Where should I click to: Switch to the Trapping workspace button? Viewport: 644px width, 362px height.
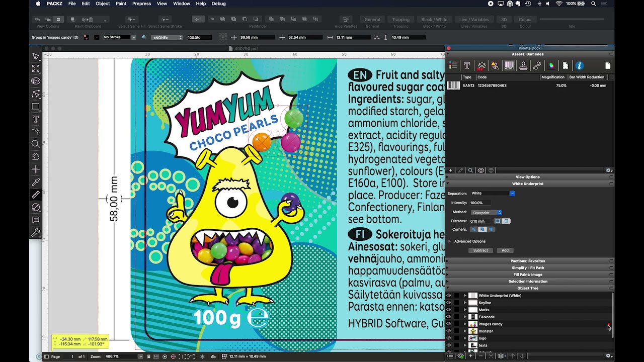click(401, 20)
